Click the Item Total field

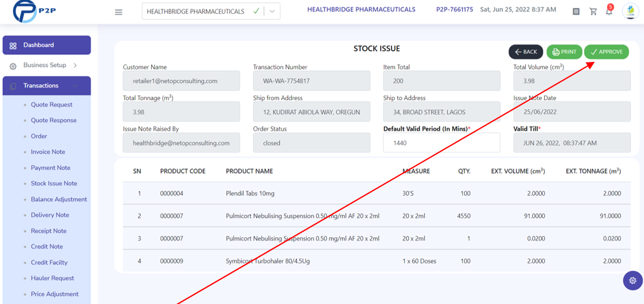click(442, 81)
